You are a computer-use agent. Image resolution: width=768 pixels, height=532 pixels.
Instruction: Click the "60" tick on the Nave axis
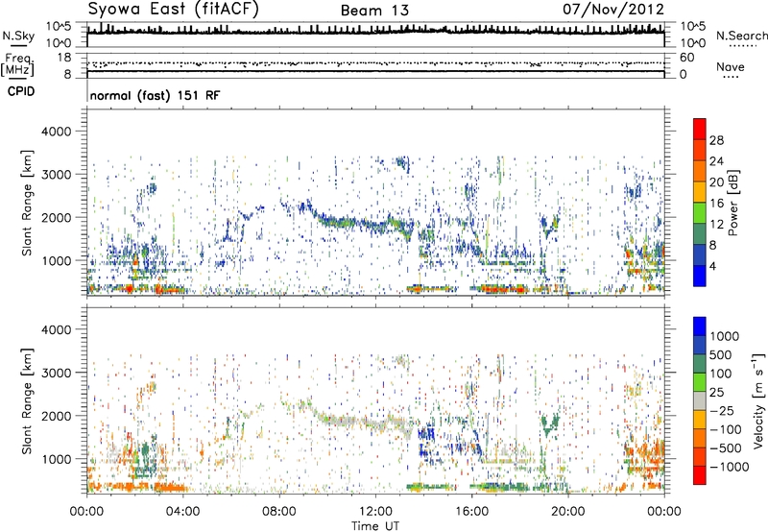[686, 58]
